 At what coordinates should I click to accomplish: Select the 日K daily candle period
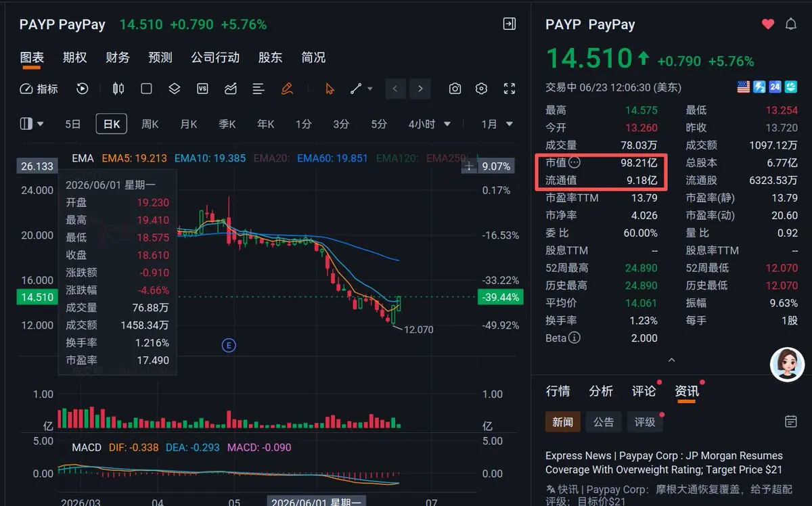[111, 124]
